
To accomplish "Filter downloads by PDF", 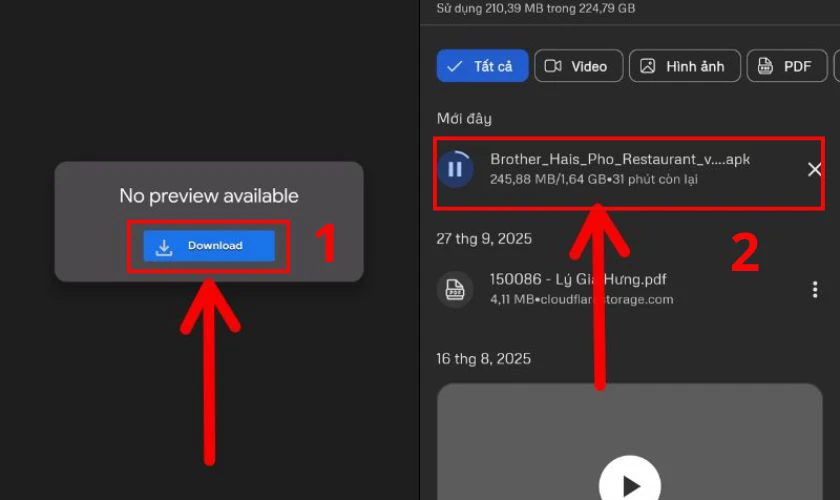I will pos(785,66).
